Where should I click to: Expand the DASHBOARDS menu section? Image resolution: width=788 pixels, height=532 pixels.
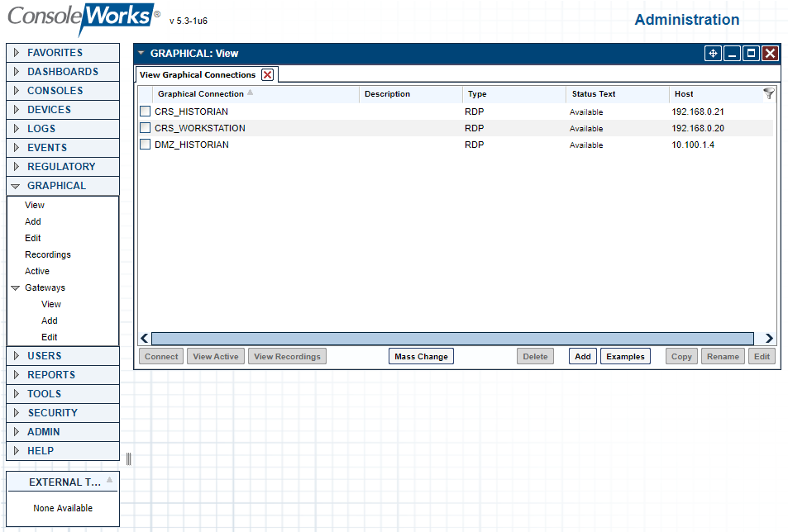click(63, 72)
